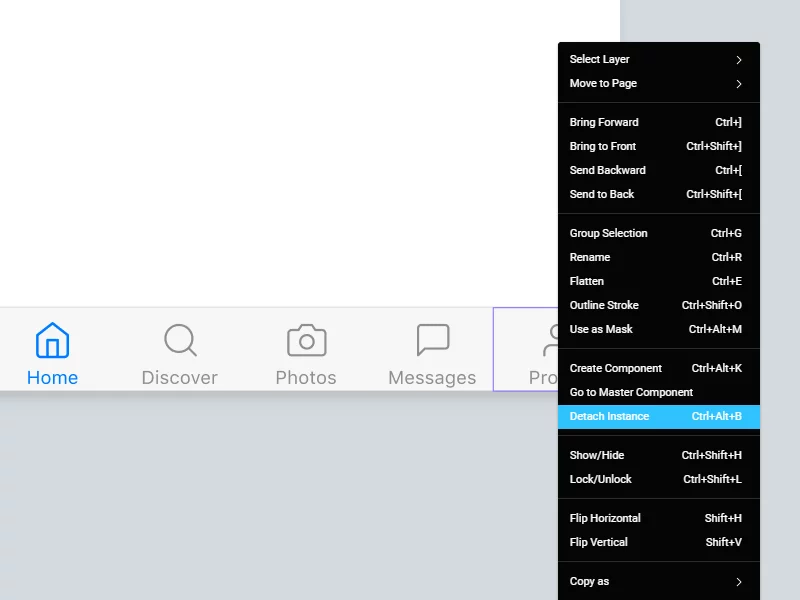Choose Create Component
800x600 pixels.
(659, 368)
